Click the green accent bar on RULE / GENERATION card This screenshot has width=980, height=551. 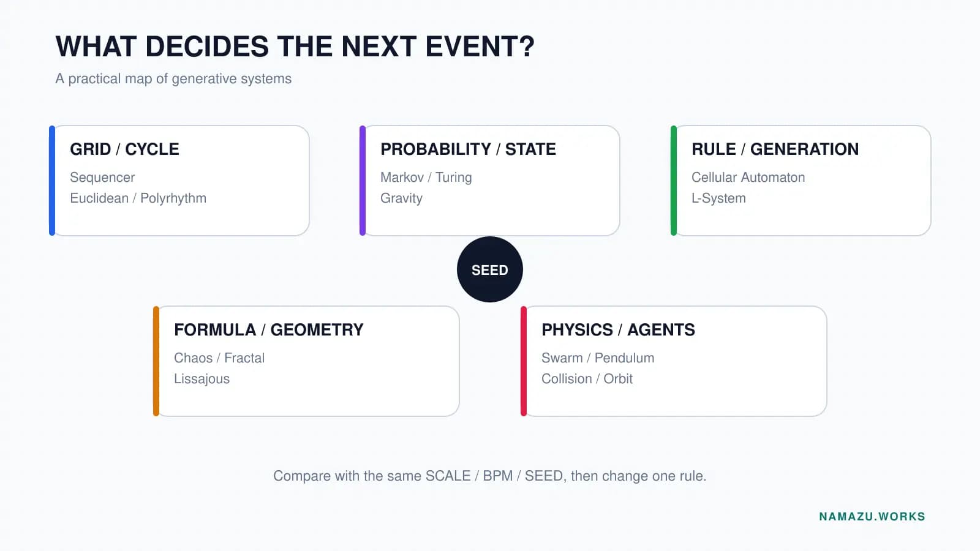click(x=674, y=181)
